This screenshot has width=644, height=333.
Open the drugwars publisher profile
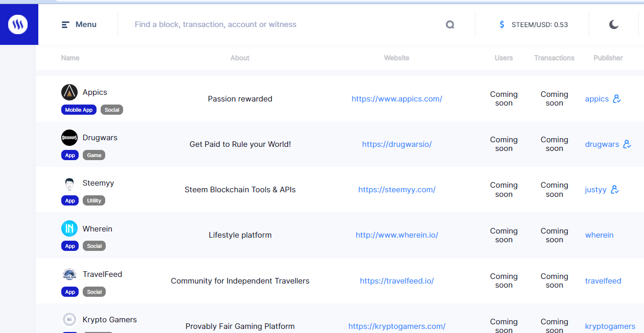coord(602,144)
